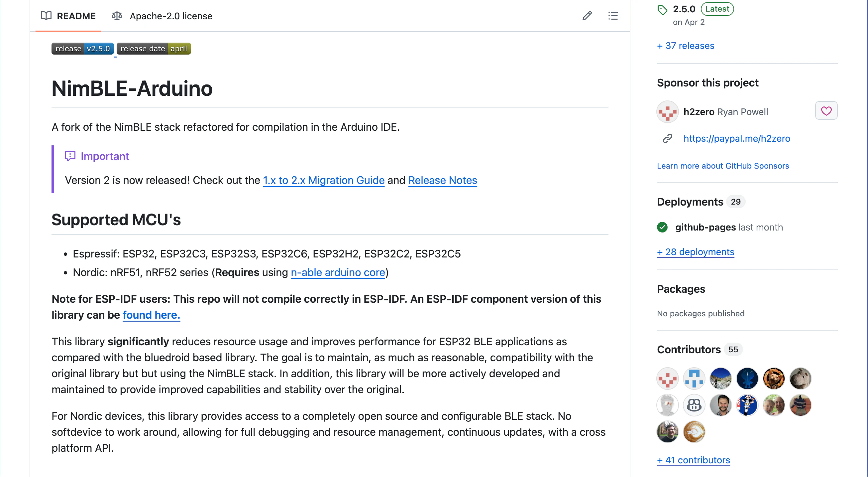Click the release v2.5.0 badge
This screenshot has height=477, width=868.
point(82,49)
